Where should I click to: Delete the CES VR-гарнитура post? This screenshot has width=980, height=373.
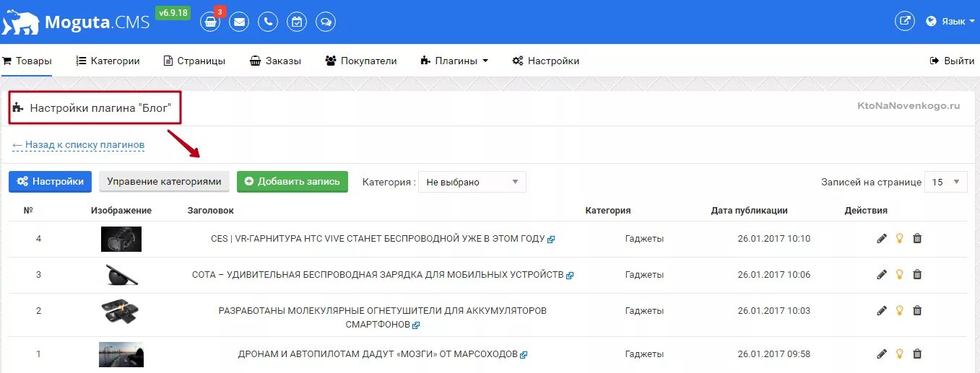917,238
